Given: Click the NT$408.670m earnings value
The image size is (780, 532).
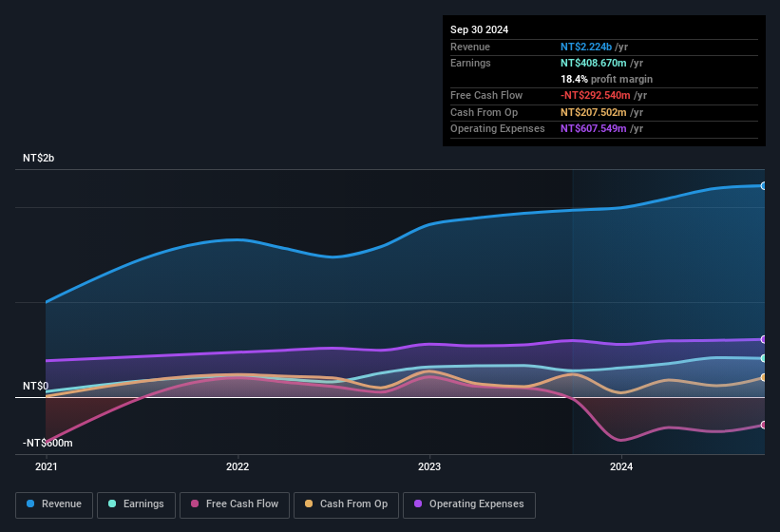Looking at the screenshot, I should coord(594,63).
